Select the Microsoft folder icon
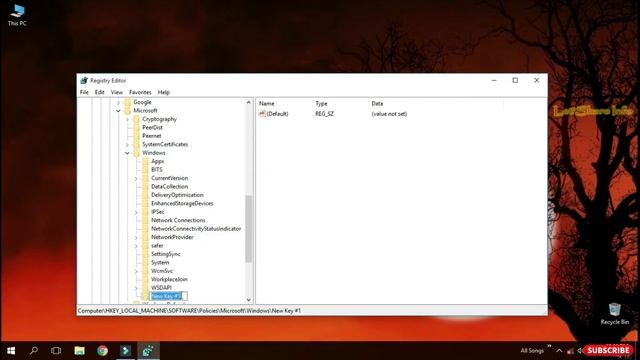Screen dimensions: 640x360 [x=128, y=111]
